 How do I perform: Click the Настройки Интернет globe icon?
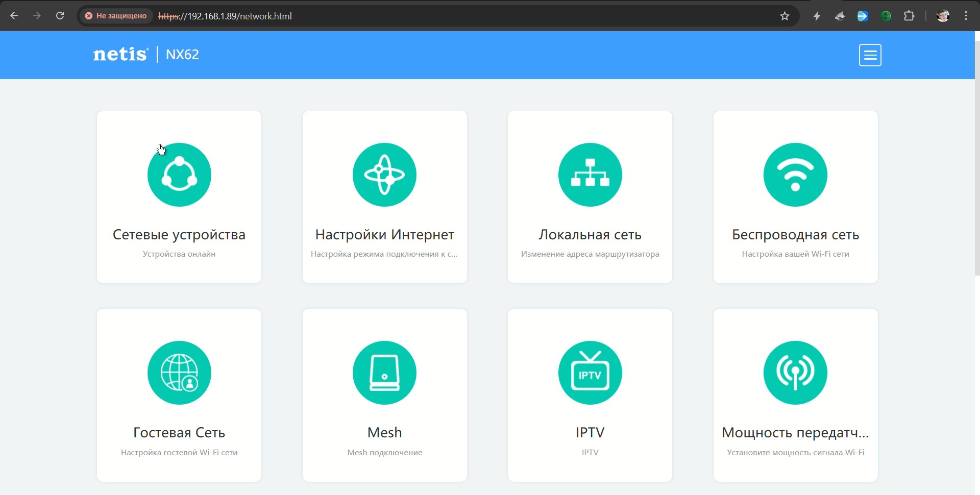(x=384, y=175)
